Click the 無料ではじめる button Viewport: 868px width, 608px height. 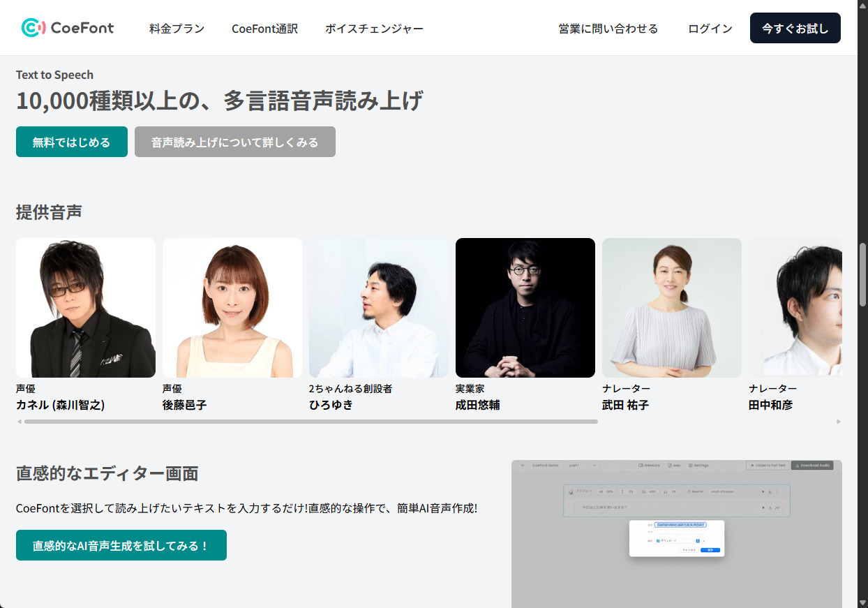click(72, 142)
